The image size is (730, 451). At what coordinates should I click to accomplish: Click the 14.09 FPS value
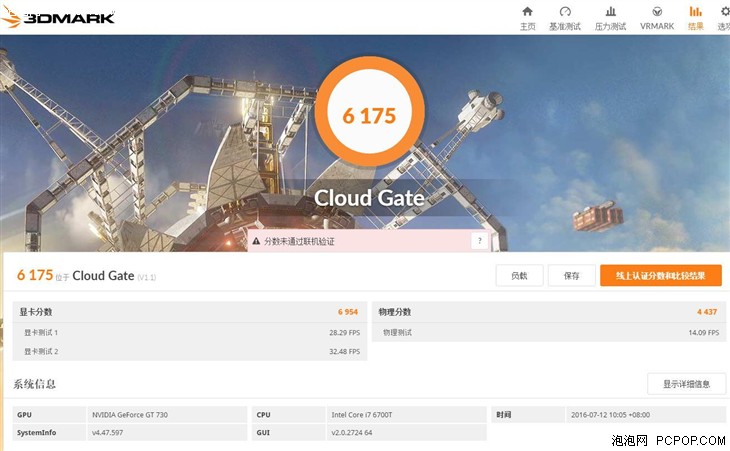(x=703, y=333)
